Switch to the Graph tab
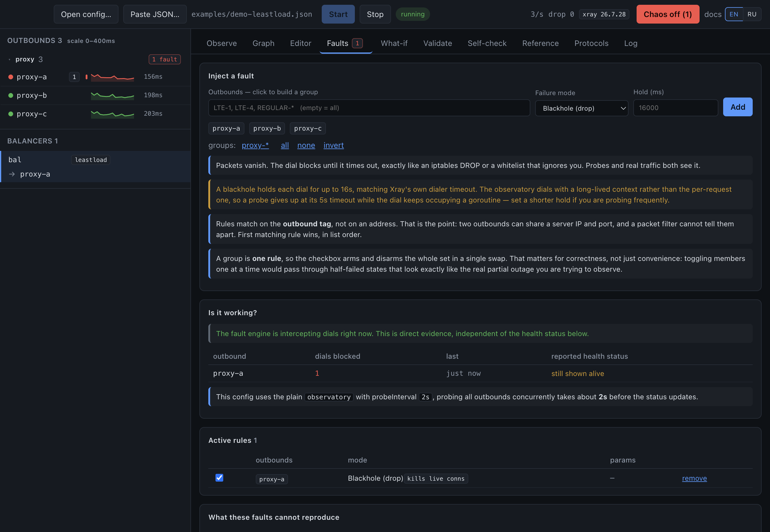Screen dimensions: 770x532 [x=263, y=43]
